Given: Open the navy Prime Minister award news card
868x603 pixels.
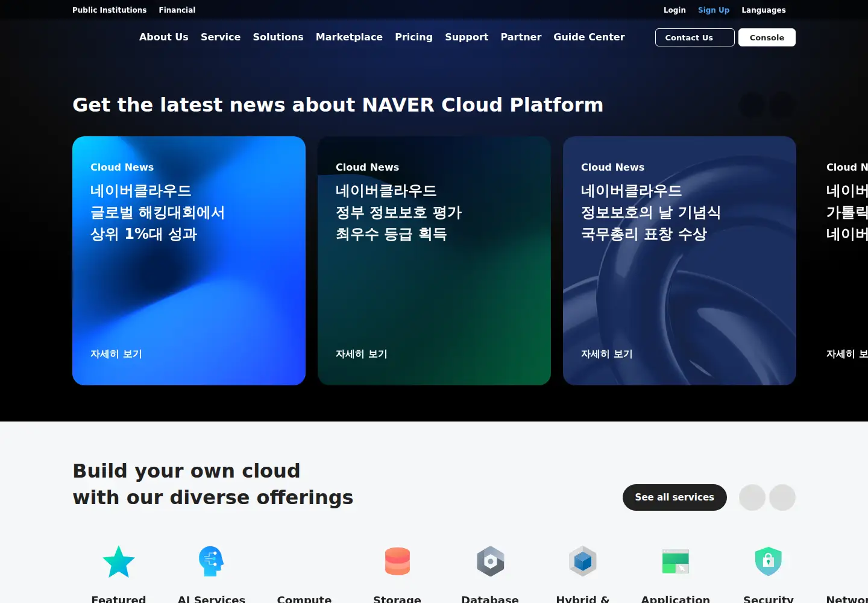Looking at the screenshot, I should (679, 260).
